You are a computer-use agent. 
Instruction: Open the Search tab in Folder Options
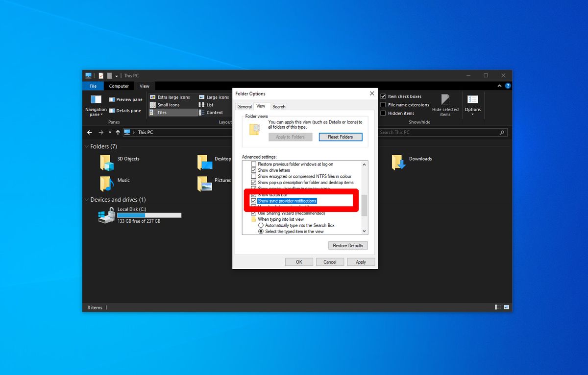(x=279, y=107)
